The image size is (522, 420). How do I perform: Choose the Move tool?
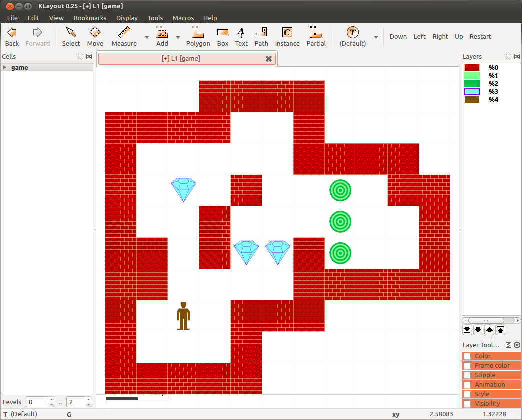pos(95,37)
